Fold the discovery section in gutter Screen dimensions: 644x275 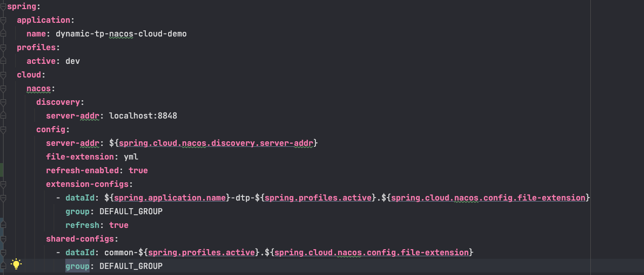point(3,102)
